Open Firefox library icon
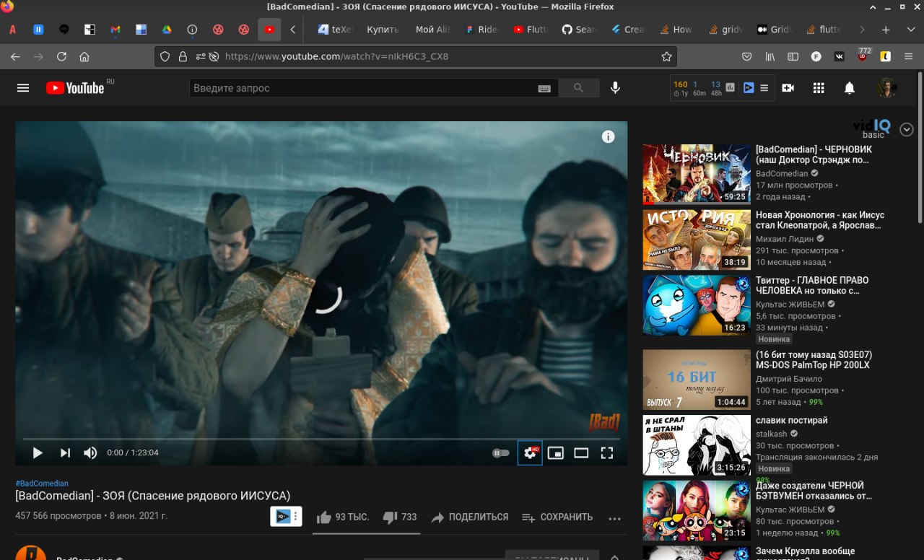Screen dimensions: 924x560 tap(770, 56)
